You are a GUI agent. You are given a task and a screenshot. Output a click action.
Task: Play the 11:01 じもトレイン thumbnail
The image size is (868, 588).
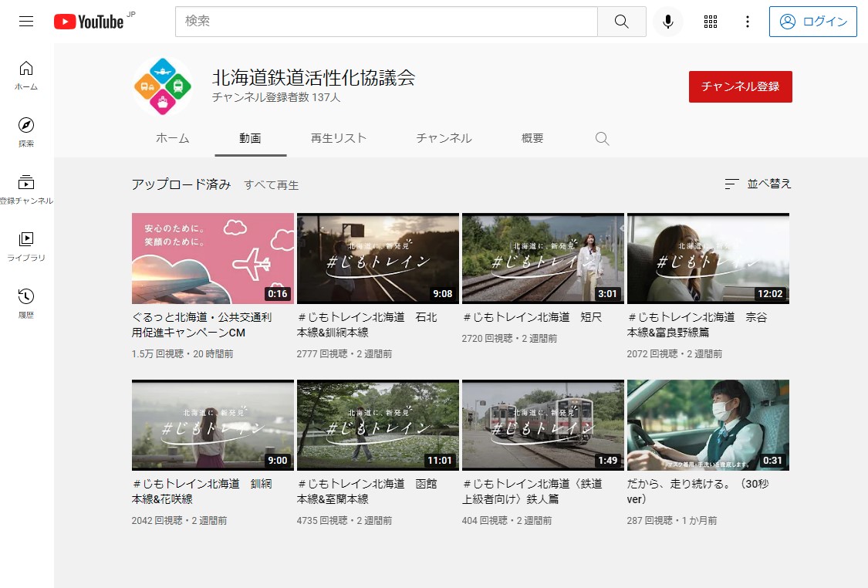(x=378, y=425)
